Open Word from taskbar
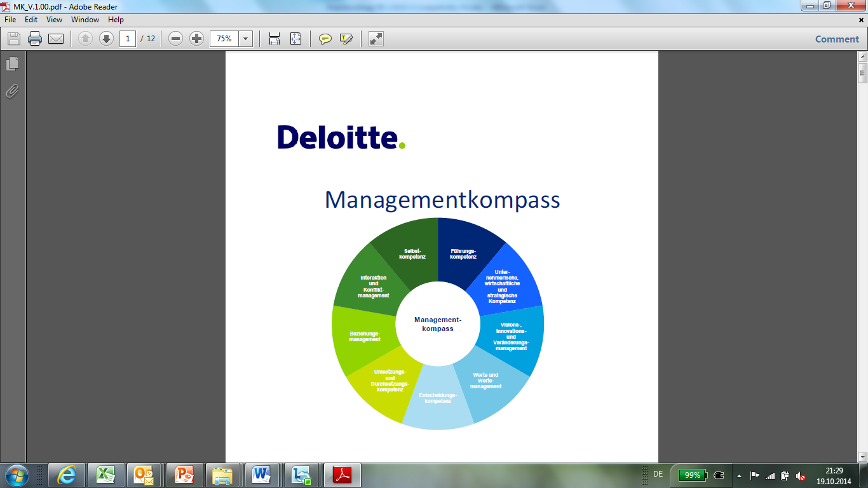 click(262, 475)
